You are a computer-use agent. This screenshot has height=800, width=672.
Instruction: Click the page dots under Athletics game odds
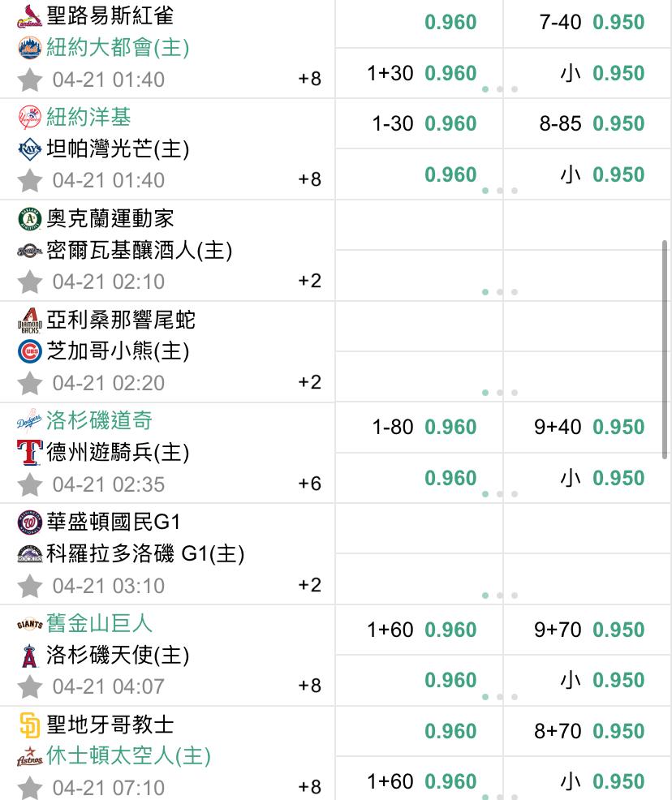click(500, 292)
